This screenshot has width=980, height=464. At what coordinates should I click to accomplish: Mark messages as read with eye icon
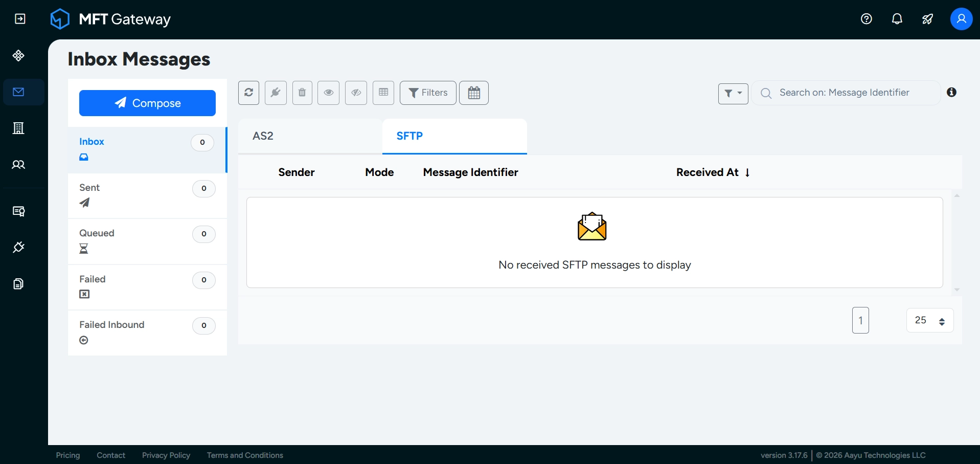point(329,93)
